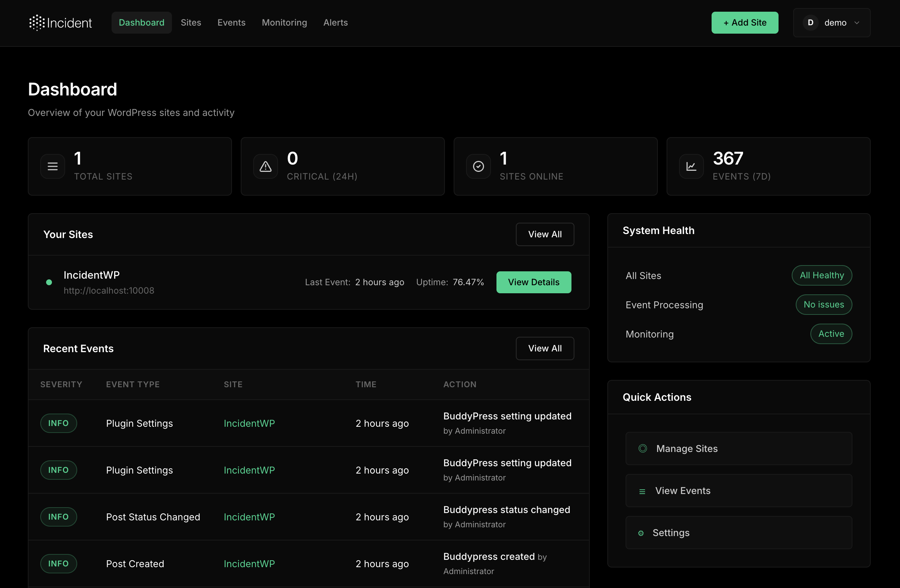Click the list icon on Total Sites card
This screenshot has width=900, height=588.
52,166
